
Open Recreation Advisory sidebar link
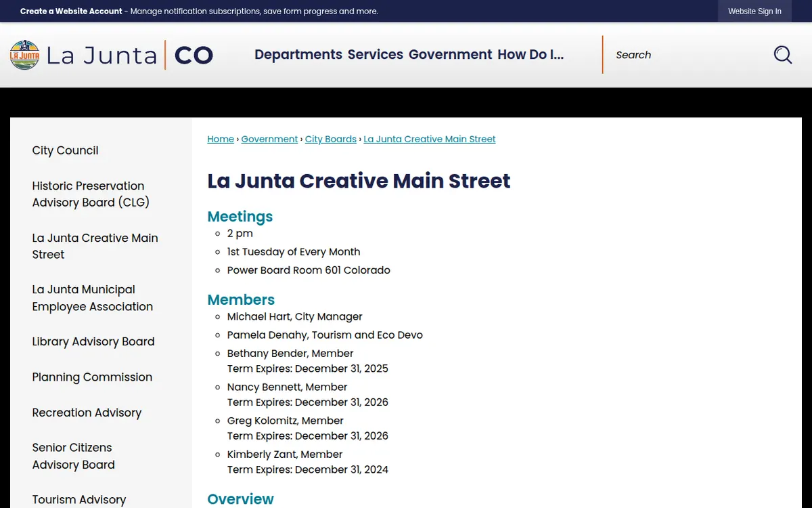click(x=87, y=412)
